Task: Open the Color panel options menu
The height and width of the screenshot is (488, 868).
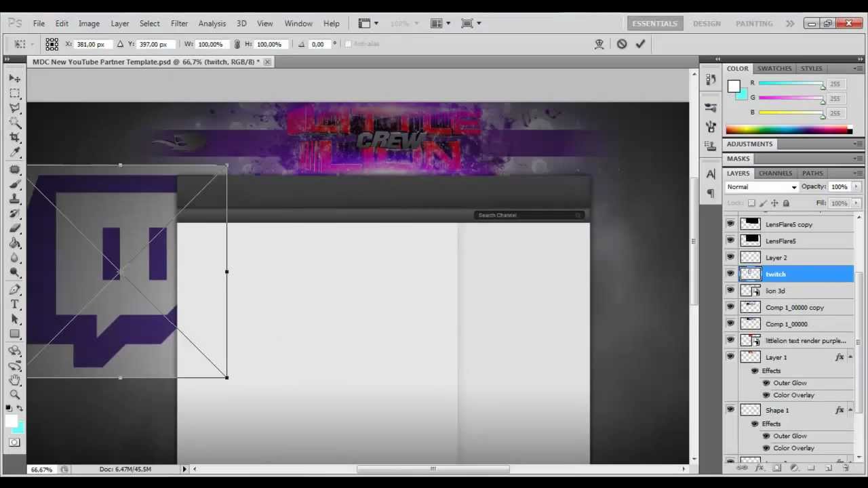Action: click(858, 68)
